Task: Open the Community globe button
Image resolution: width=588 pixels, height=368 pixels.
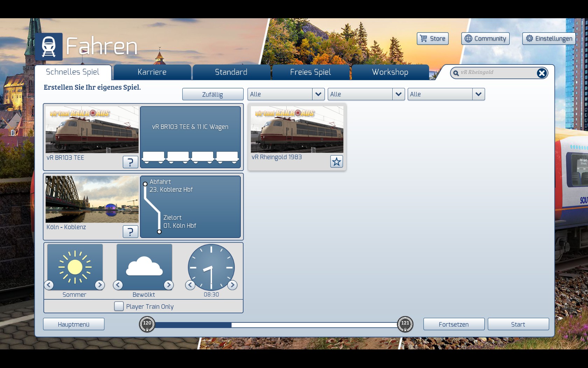Action: [485, 39]
